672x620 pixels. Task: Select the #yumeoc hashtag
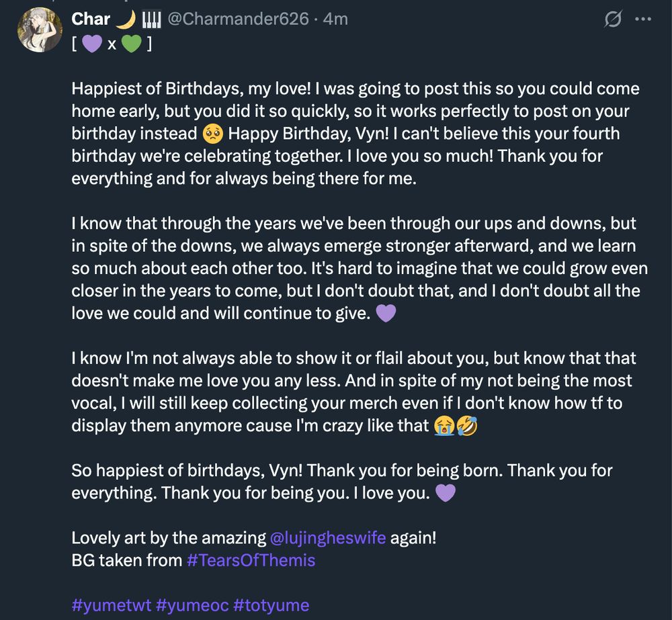coord(192,605)
